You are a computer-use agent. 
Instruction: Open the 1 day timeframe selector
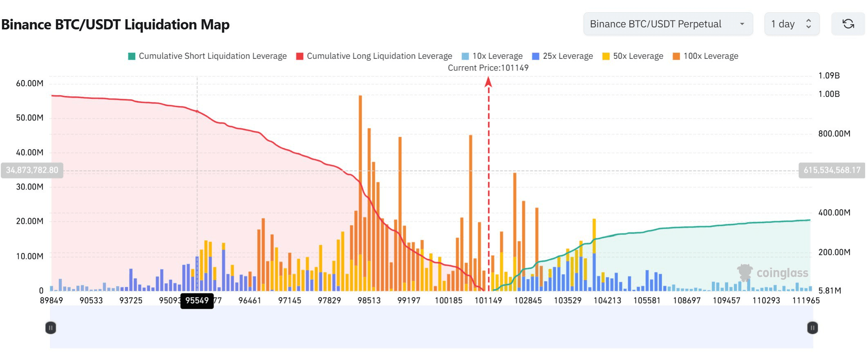coord(791,24)
